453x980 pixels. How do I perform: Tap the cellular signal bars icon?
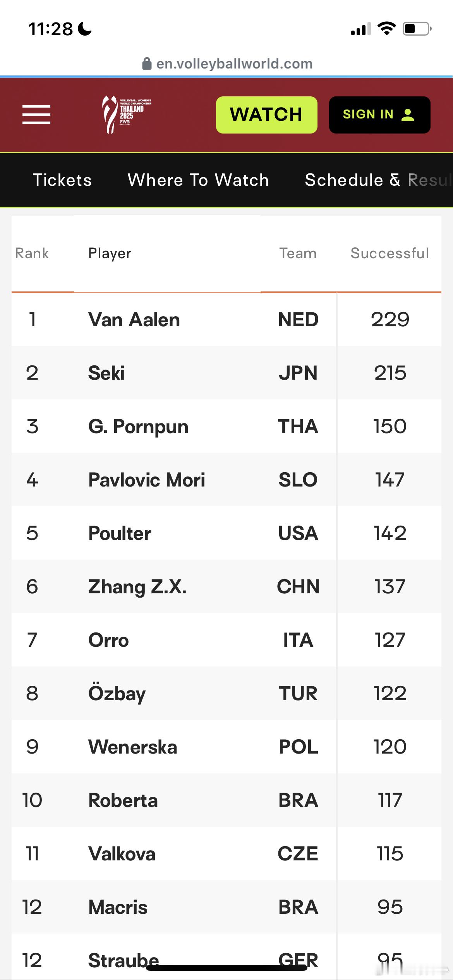361,29
